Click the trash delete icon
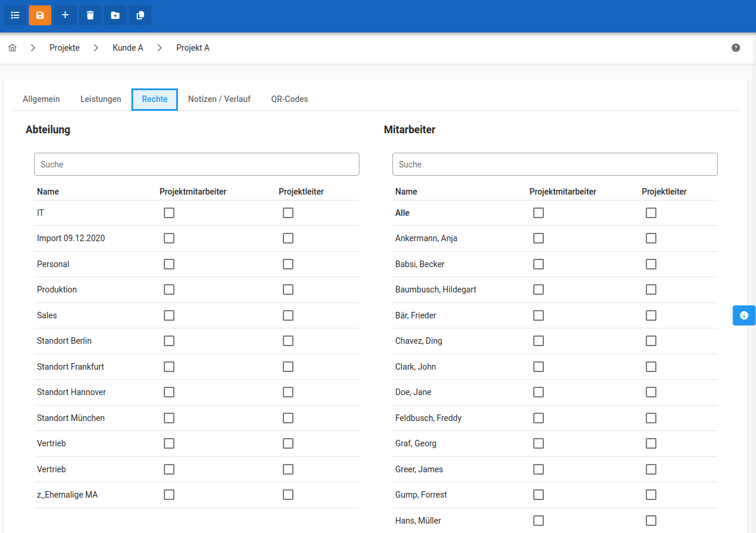 90,15
